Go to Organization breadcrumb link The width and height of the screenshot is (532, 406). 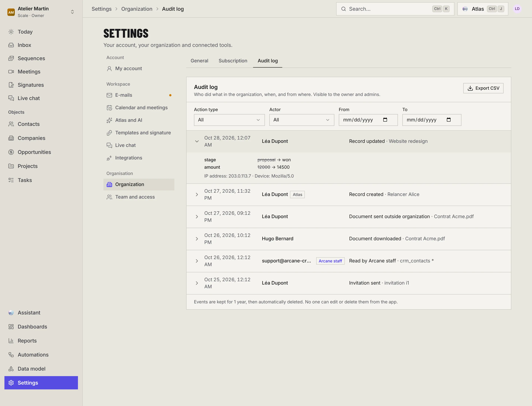pyautogui.click(x=137, y=9)
